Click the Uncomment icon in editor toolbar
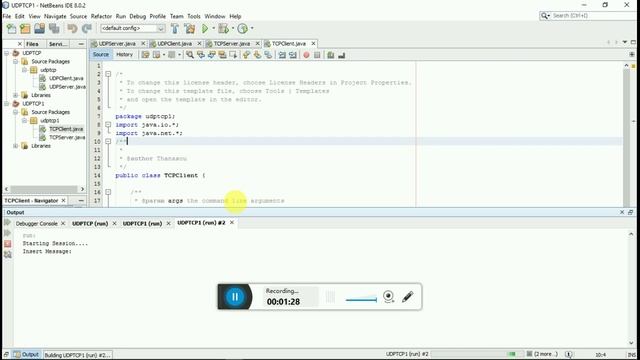This screenshot has height=360, width=640. (342, 55)
